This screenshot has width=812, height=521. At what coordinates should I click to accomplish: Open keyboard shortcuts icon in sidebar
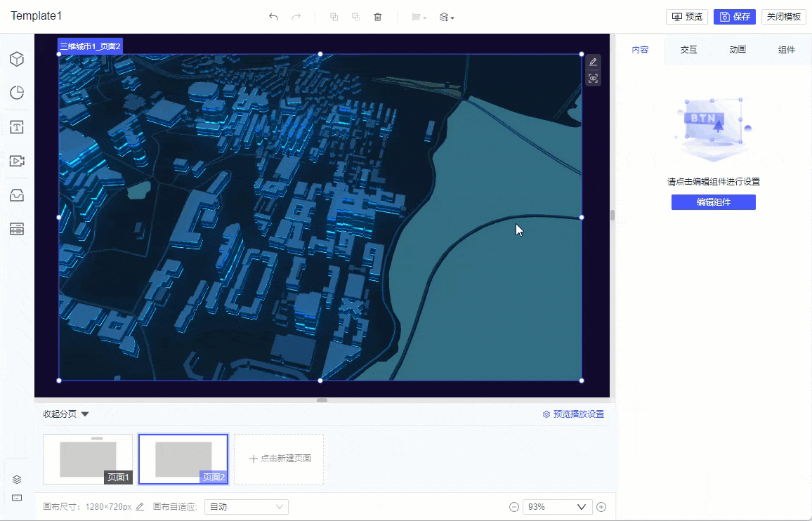(x=17, y=498)
